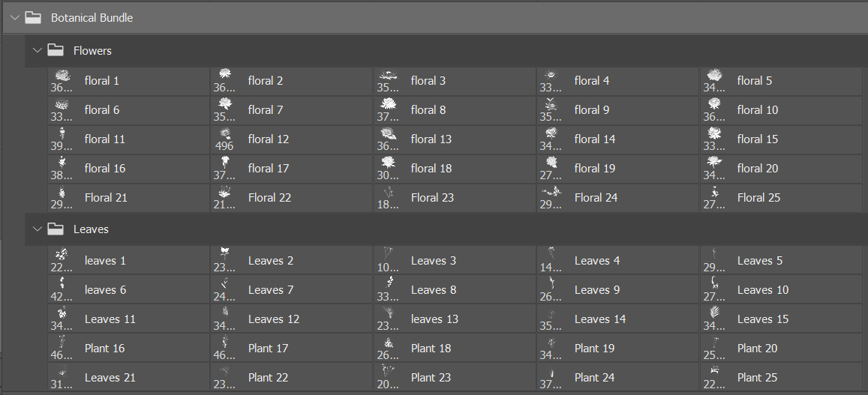Viewport: 868px width, 395px height.
Task: Click the Leaves folder icon
Action: pos(56,229)
